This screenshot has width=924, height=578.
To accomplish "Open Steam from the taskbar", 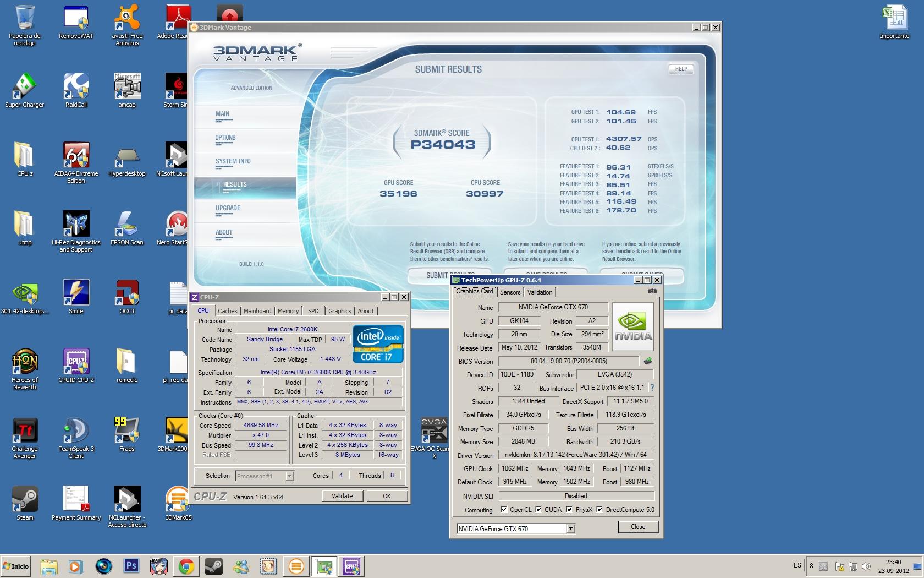I will click(x=213, y=566).
